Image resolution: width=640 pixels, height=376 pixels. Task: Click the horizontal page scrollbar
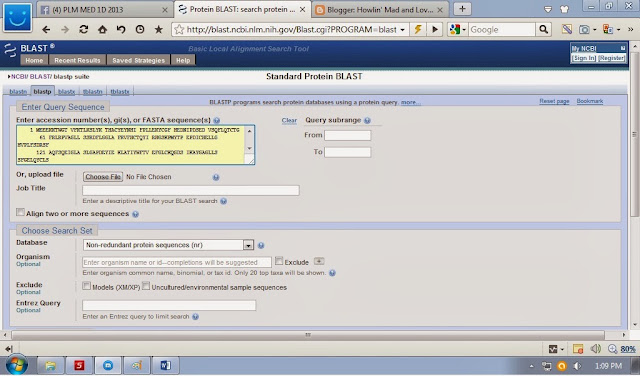[308, 335]
